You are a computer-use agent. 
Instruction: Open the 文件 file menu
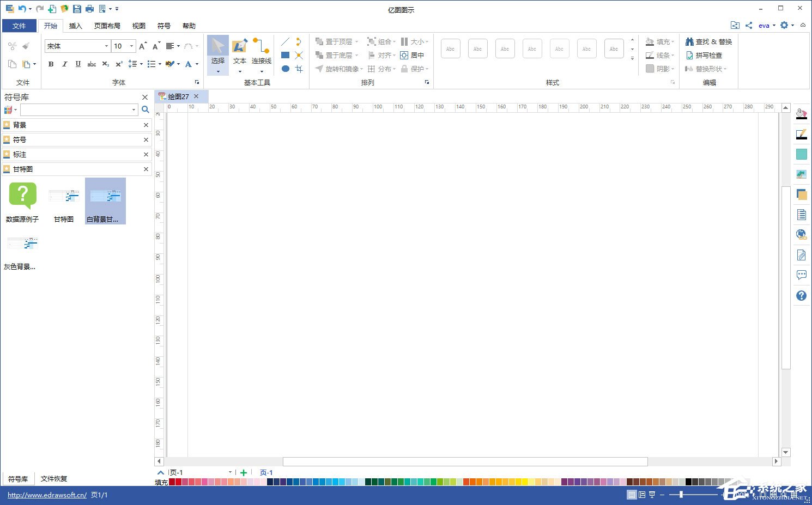(19, 26)
